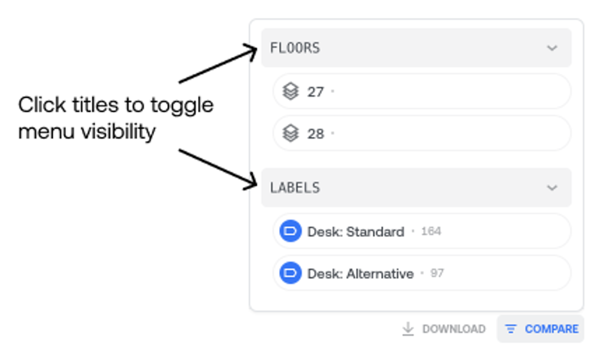This screenshot has height=364, width=601.
Task: Collapse the Labels section via its chevron
Action: [552, 188]
